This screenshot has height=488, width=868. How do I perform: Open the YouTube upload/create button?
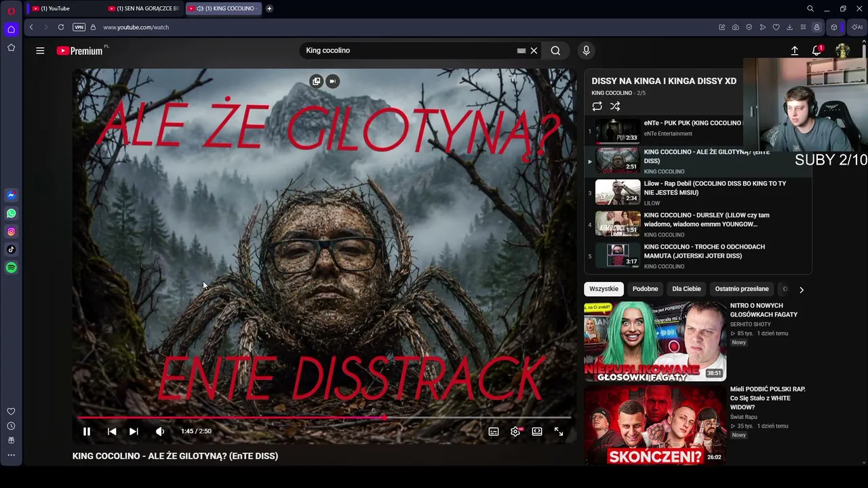click(795, 51)
